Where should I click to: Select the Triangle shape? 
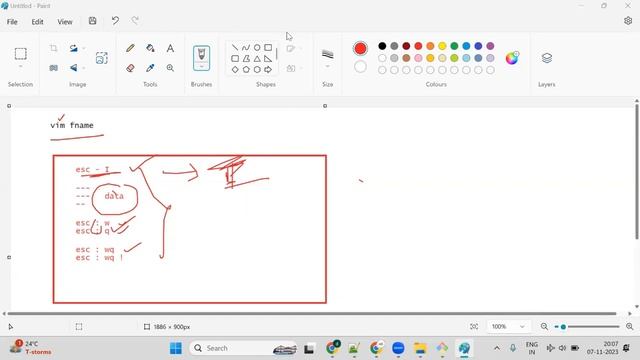click(x=257, y=59)
